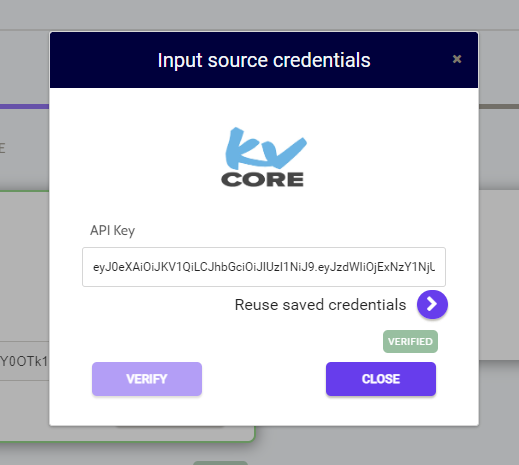Image resolution: width=519 pixels, height=465 pixels.
Task: Click the faded VERIFY button
Action: 147,379
